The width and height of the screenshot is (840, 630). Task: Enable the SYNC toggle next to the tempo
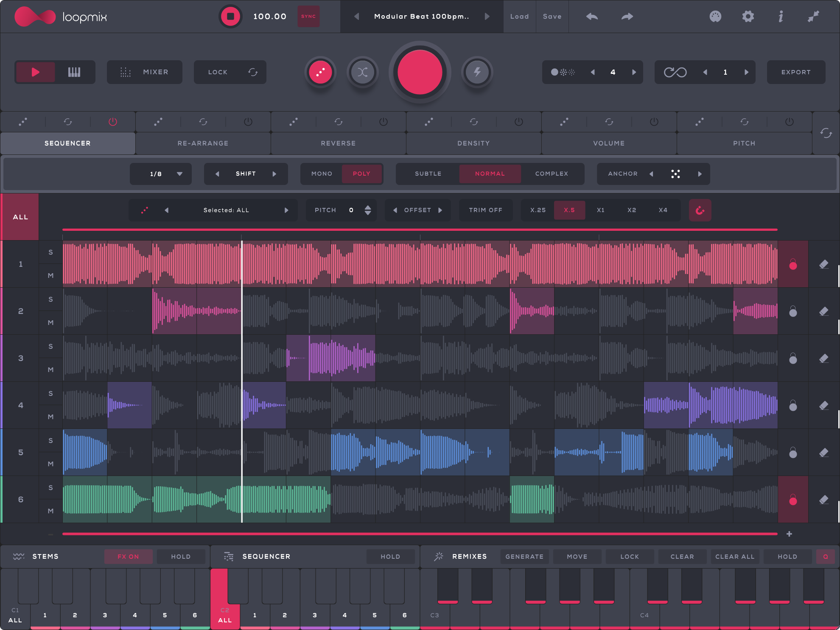tap(308, 17)
